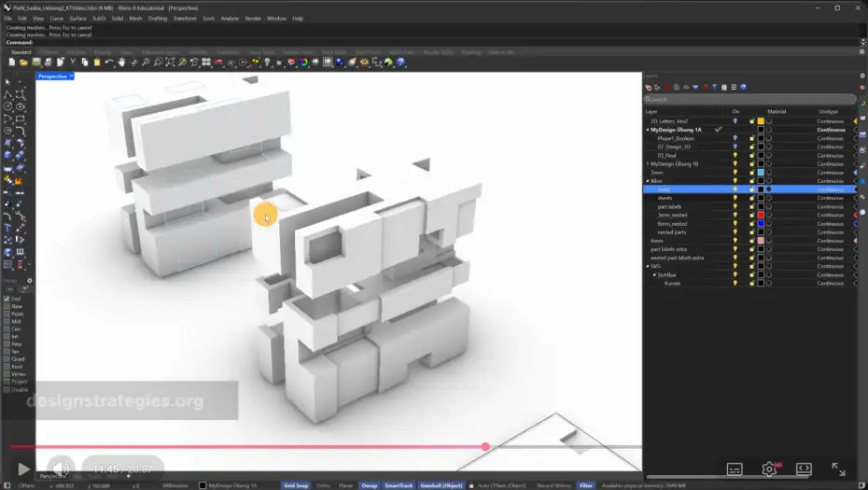Toggle Ortho in status bar

[x=323, y=485]
